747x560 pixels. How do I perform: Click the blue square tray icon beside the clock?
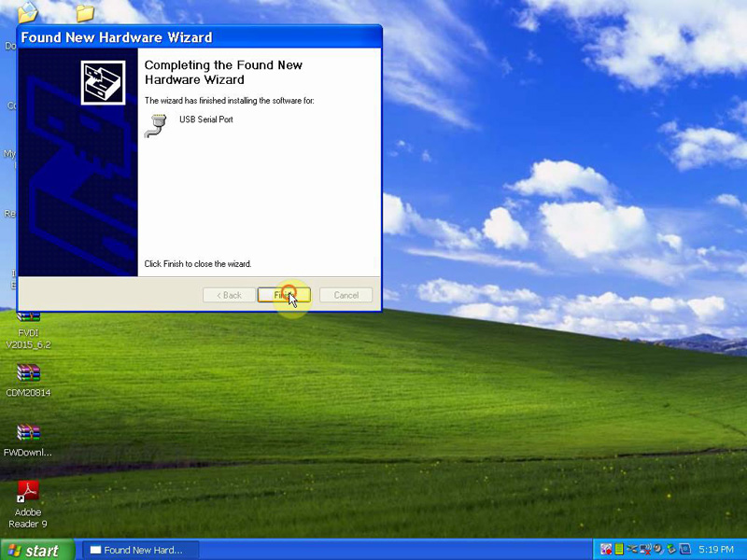(x=684, y=550)
